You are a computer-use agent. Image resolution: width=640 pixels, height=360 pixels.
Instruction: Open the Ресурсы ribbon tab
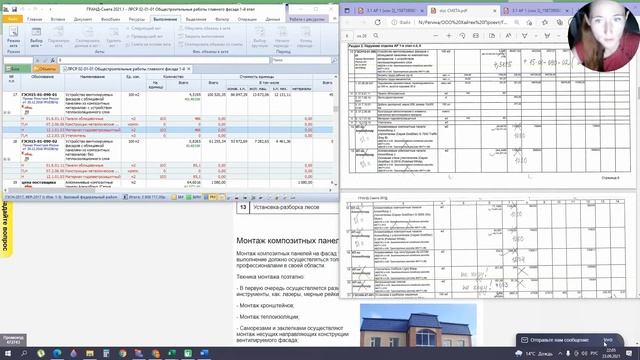pyautogui.click(x=137, y=19)
